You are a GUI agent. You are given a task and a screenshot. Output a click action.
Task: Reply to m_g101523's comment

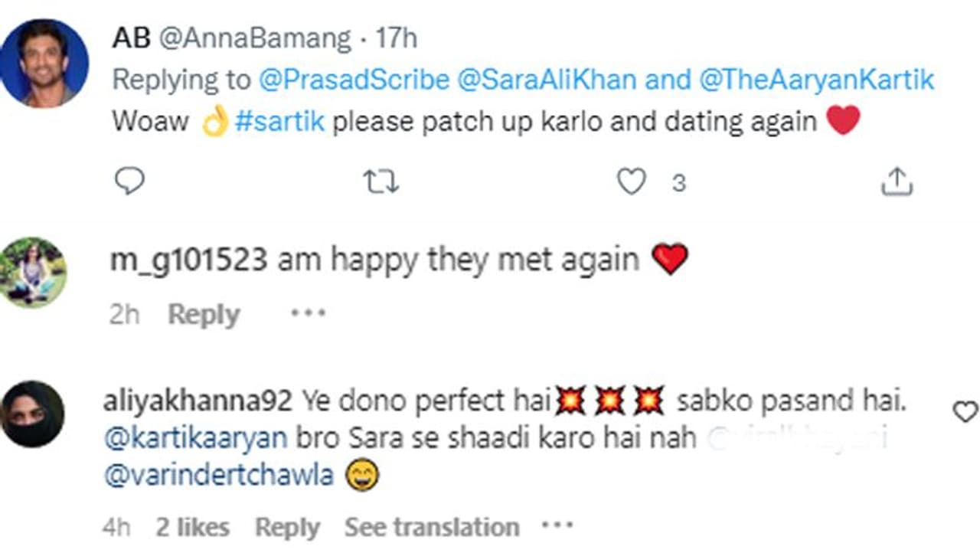(204, 315)
